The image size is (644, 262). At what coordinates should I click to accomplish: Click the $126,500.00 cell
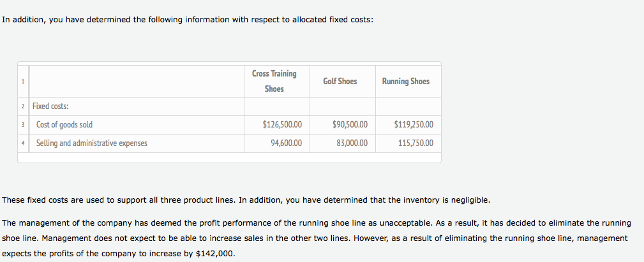[x=282, y=125]
